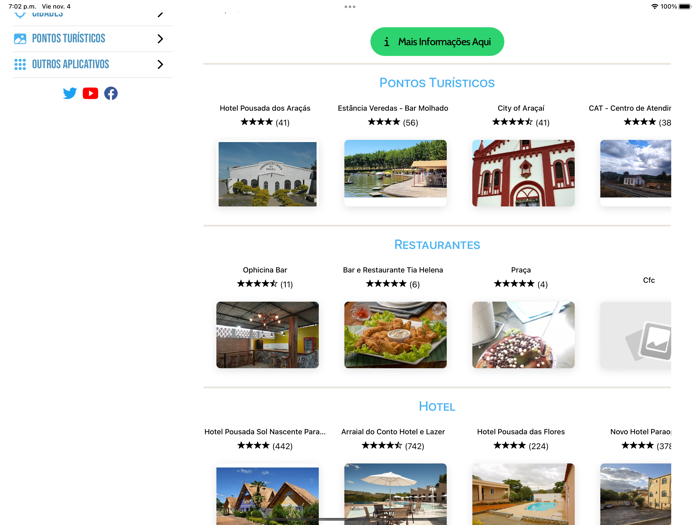Select Arraial do Conto Hotel e Lazer title
This screenshot has height=525, width=700.
pyautogui.click(x=393, y=432)
